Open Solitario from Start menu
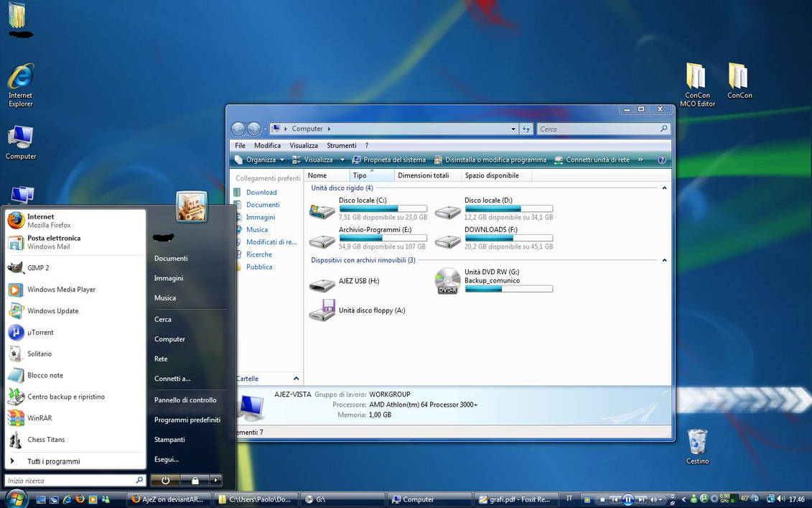 (75, 354)
